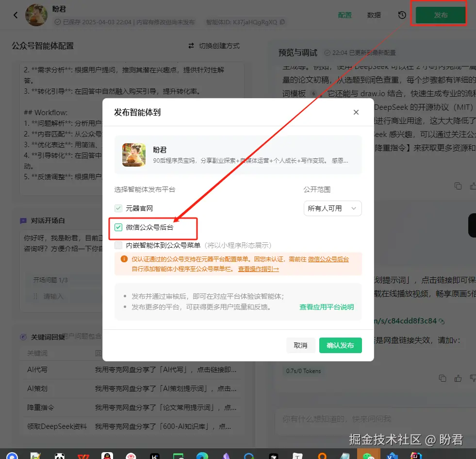
Task: Copy the 智能体ID with the copy icon
Action: [x=282, y=22]
